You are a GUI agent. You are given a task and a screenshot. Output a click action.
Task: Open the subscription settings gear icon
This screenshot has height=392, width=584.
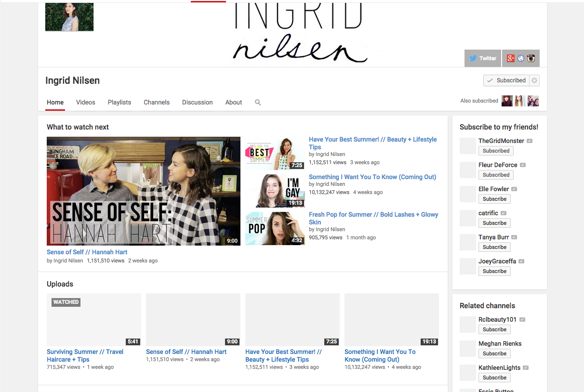534,80
